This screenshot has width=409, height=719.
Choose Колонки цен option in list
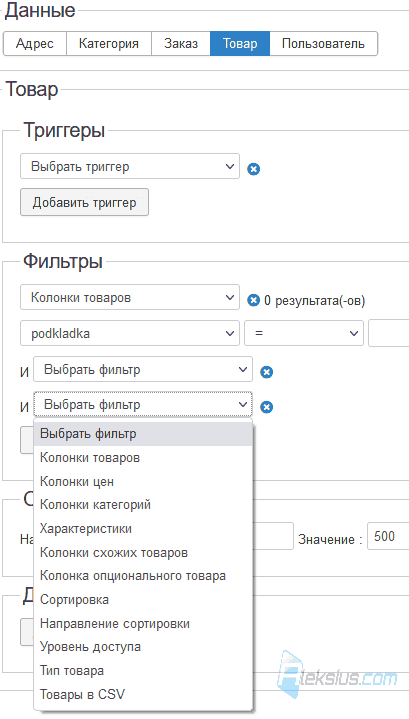[143, 481]
